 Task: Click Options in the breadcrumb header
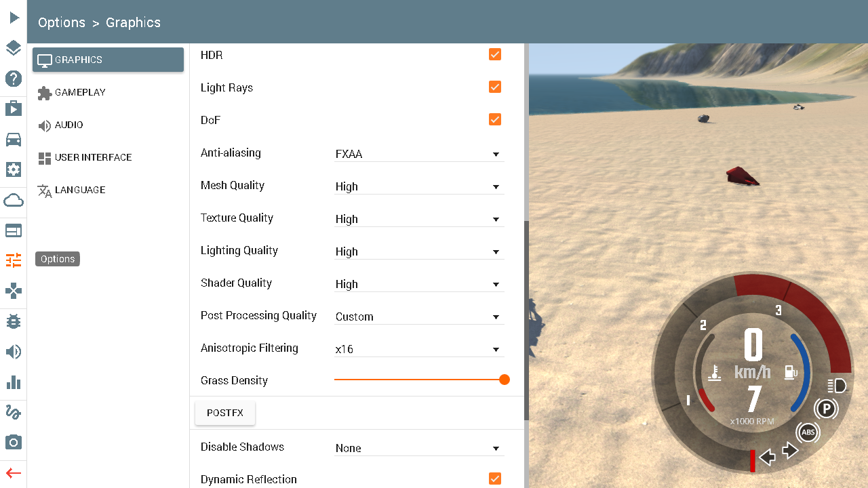tap(62, 22)
